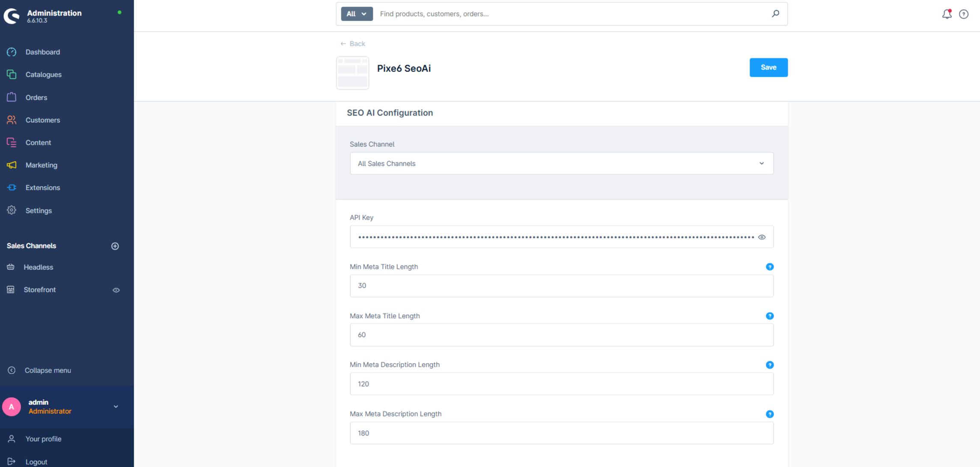This screenshot has width=980, height=467.
Task: Click the Shopware logo icon
Action: [x=12, y=16]
